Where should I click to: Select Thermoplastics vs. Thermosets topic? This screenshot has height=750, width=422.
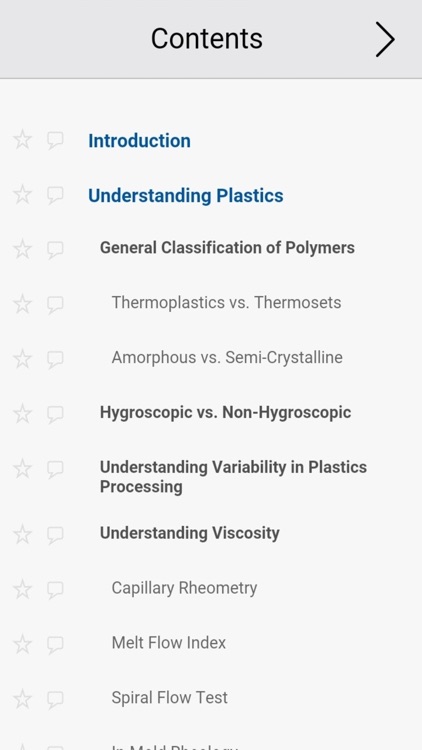(226, 302)
